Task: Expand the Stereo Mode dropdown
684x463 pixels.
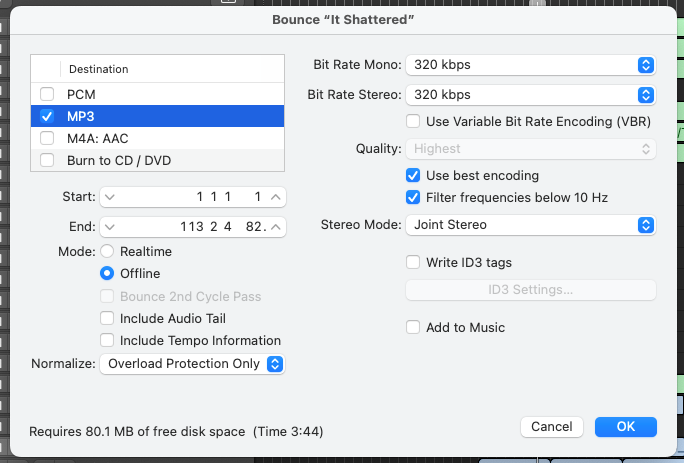Action: [529, 225]
